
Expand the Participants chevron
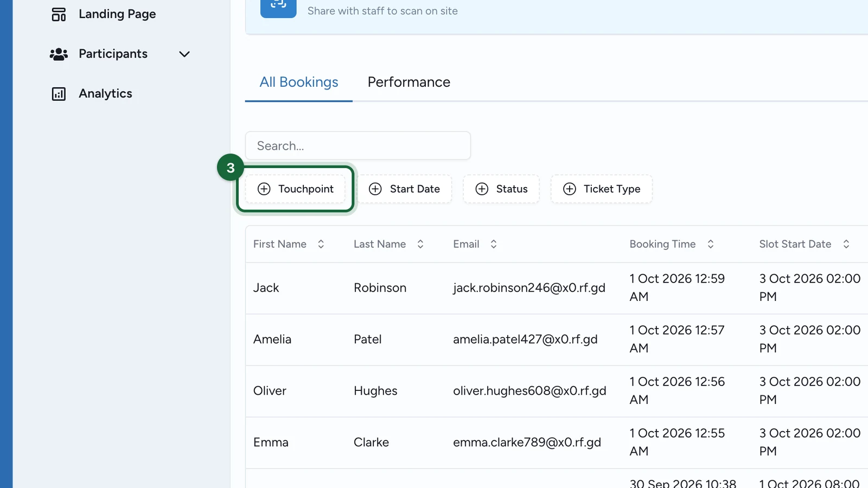[184, 54]
